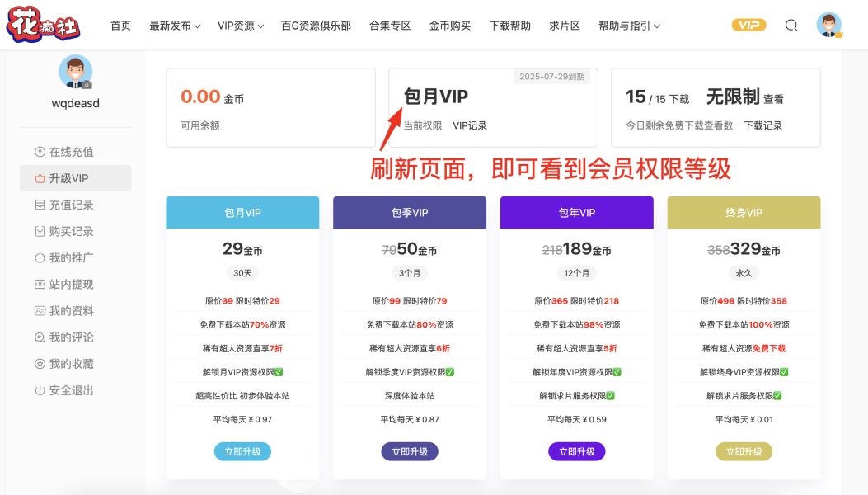Image resolution: width=868 pixels, height=495 pixels.
Task: Click the 安全退出 power icon
Action: point(40,390)
